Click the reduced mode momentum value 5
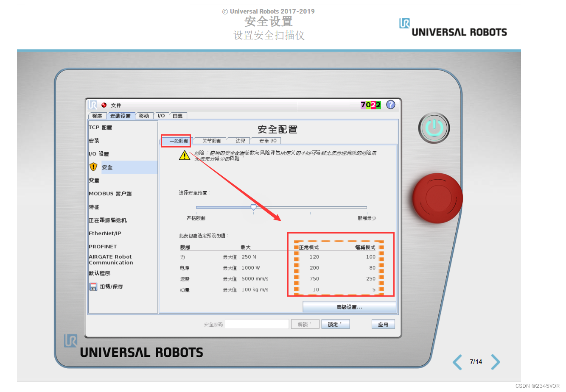566x392 pixels. (x=374, y=290)
